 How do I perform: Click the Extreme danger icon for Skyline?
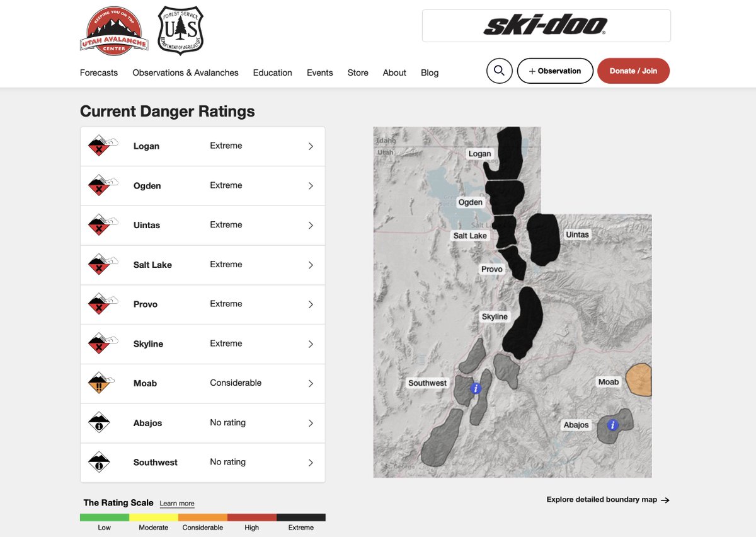pyautogui.click(x=103, y=344)
